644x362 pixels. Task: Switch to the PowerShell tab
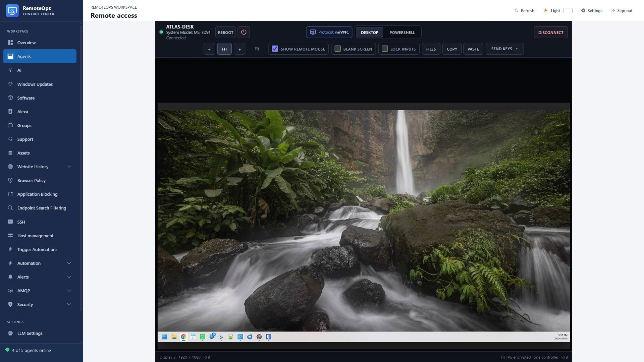pyautogui.click(x=402, y=33)
